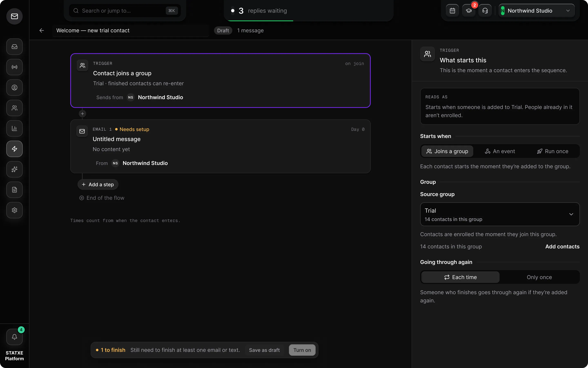Select the Run once trigger option
Image resolution: width=588 pixels, height=368 pixels.
coord(552,151)
